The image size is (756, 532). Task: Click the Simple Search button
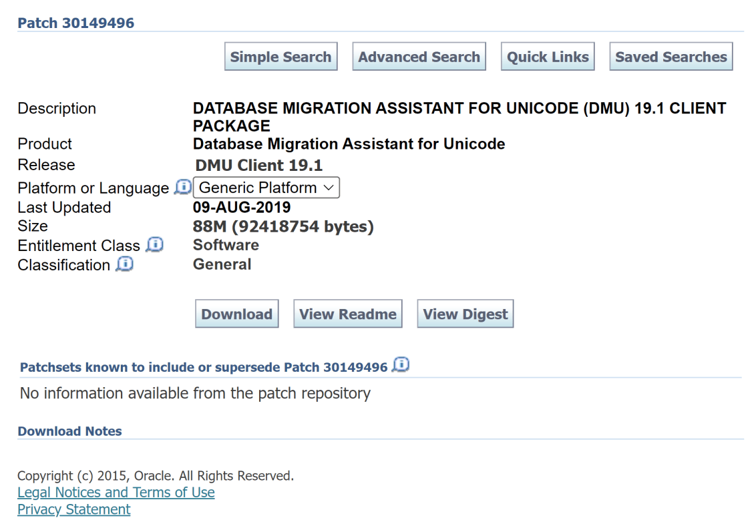[280, 57]
